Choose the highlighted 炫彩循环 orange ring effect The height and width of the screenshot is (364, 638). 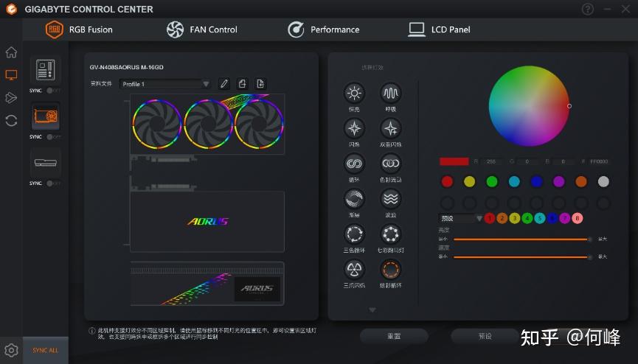pyautogui.click(x=391, y=269)
